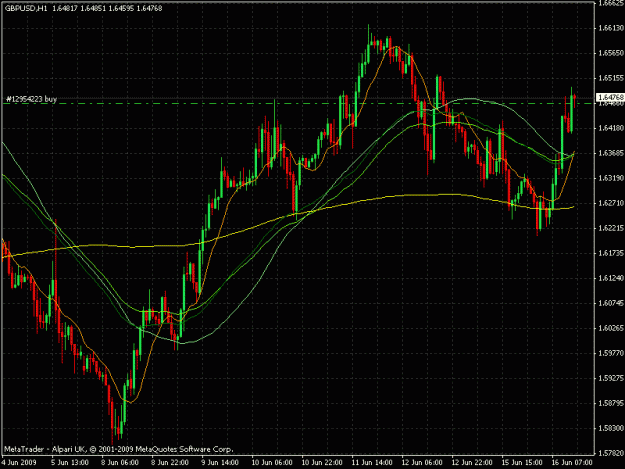The width and height of the screenshot is (625, 469).
Task: Click the 5 Jun 13:00 time label
Action: pos(70,463)
